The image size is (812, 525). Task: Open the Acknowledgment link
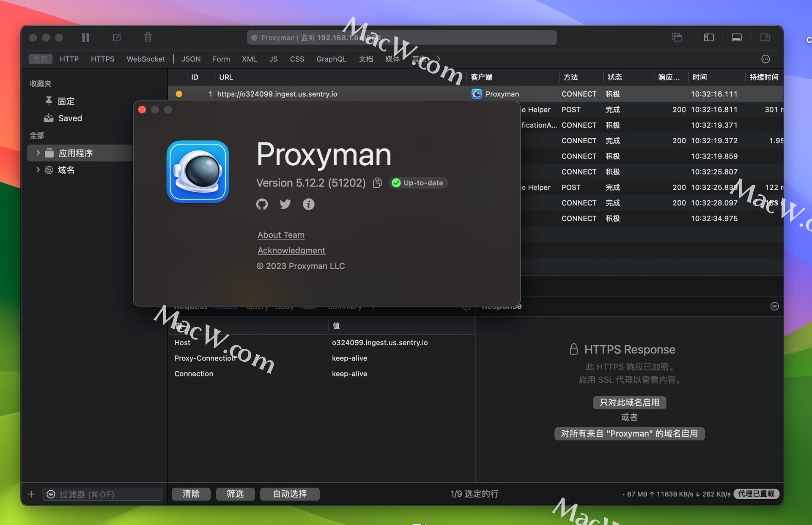click(x=291, y=250)
